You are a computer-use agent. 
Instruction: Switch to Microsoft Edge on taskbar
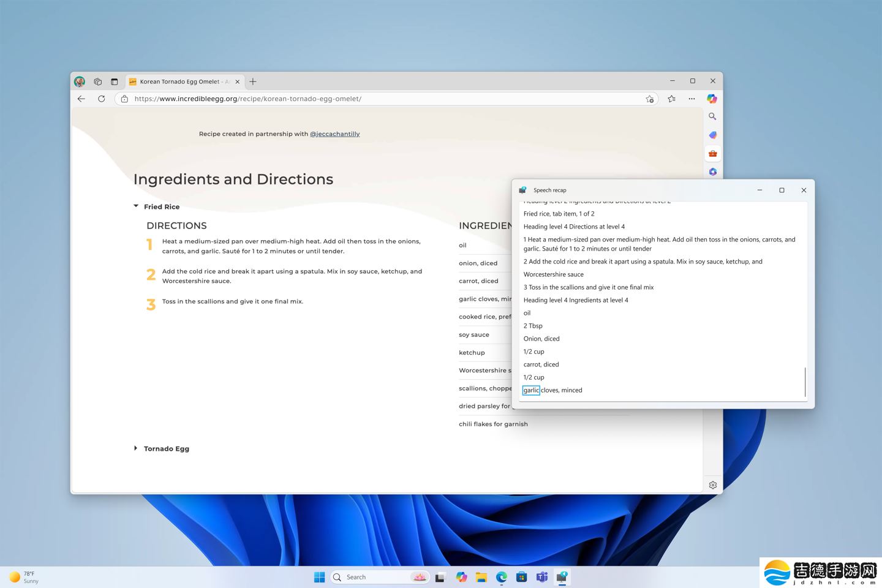pos(502,577)
